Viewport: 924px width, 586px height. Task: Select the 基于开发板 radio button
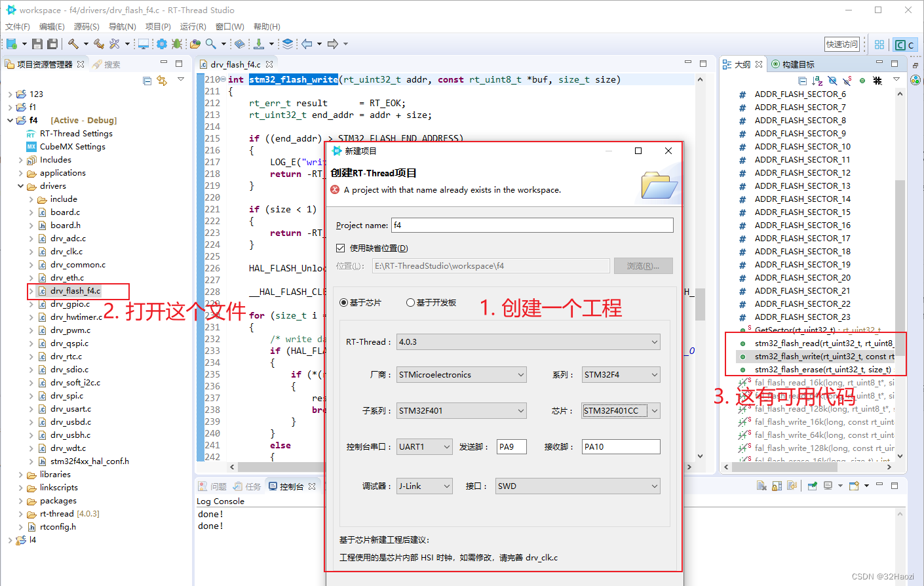pos(410,302)
